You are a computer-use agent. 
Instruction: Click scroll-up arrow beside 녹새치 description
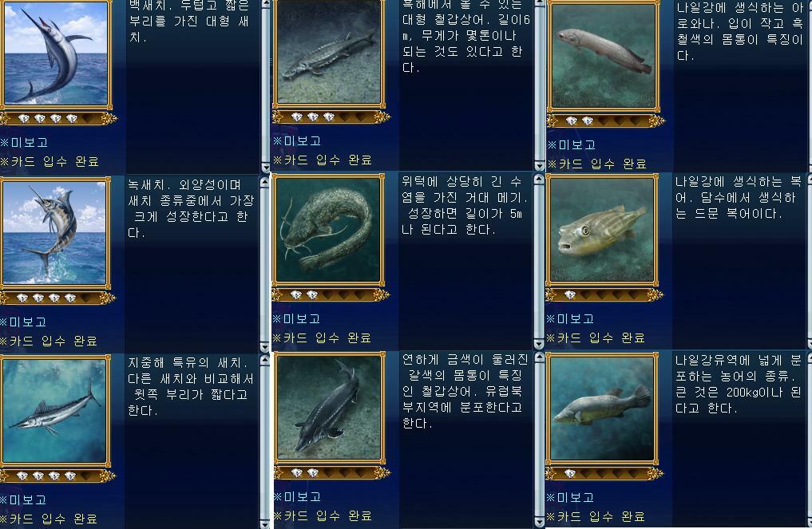coord(265,182)
